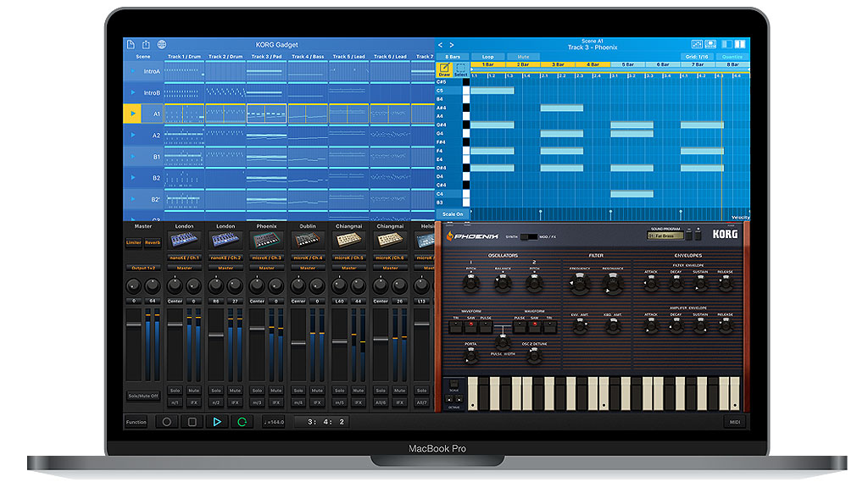
Task: Open the new document icon in KORG Gadget
Action: coord(131,44)
